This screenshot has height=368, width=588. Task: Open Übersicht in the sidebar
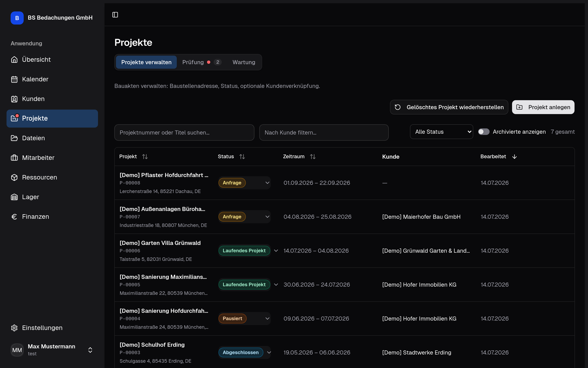click(x=52, y=59)
